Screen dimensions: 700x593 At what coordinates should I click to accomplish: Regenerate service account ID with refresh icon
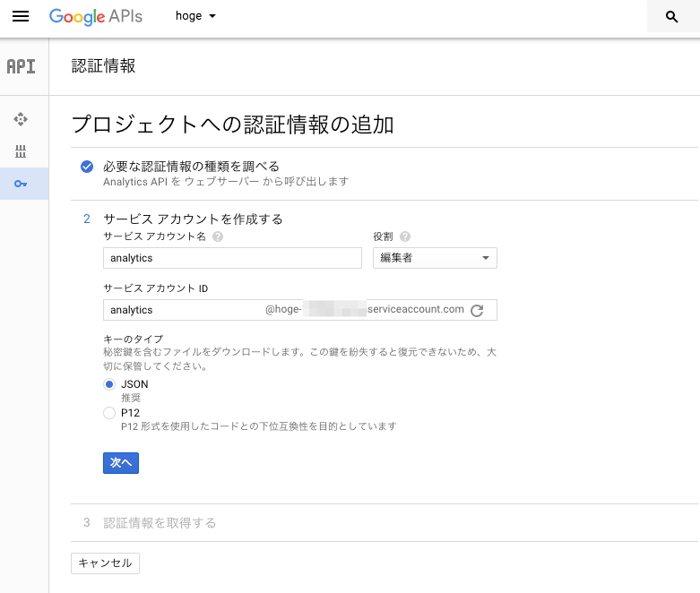click(477, 310)
